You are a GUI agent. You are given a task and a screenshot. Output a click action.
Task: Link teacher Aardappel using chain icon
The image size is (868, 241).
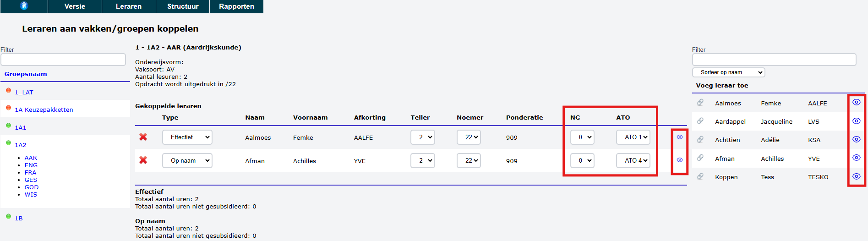pos(700,121)
